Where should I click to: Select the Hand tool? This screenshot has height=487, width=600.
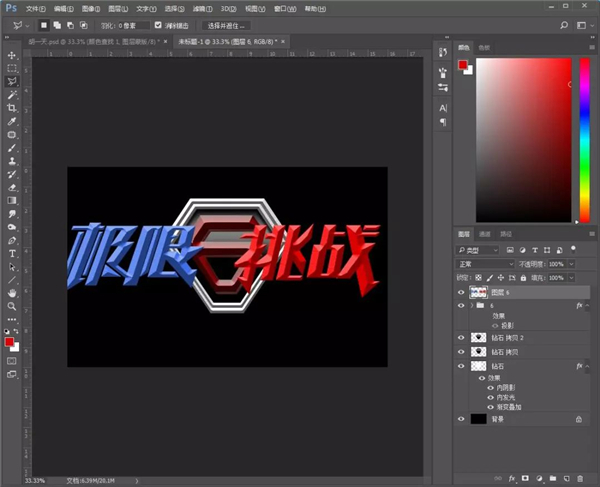pos(12,293)
